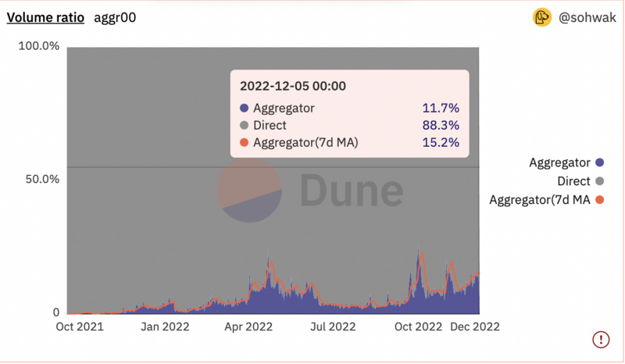625x364 pixels.
Task: Click the orange Aggregator(7d MA) dot in tooltip
Action: click(245, 143)
